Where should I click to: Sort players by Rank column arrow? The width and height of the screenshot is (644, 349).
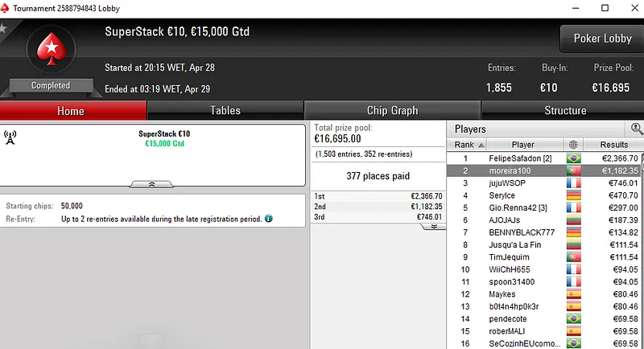[481, 145]
